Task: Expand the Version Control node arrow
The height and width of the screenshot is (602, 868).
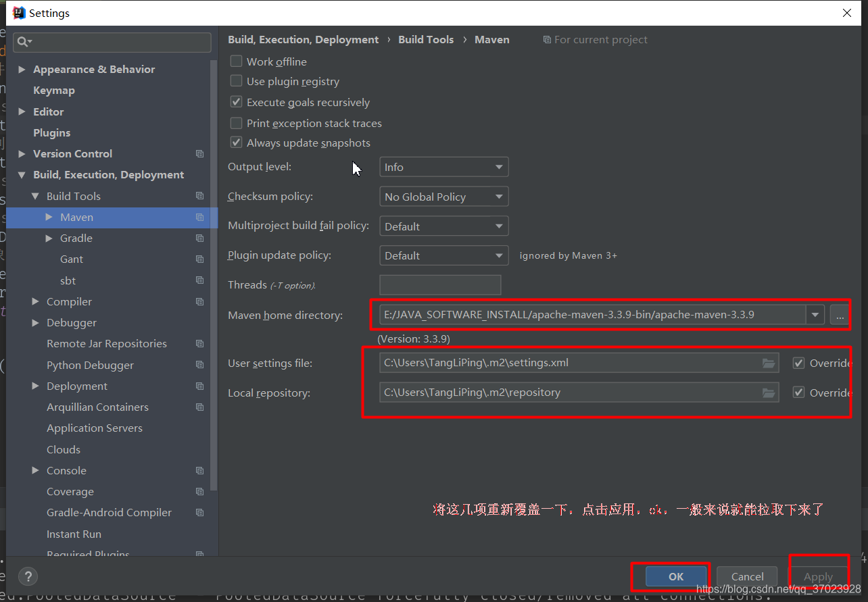Action: click(22, 154)
